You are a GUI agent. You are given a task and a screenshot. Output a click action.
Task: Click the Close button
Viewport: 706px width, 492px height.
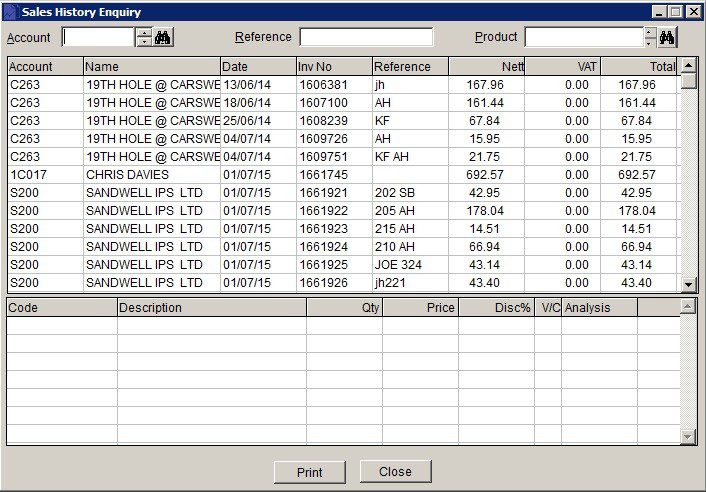tap(395, 472)
